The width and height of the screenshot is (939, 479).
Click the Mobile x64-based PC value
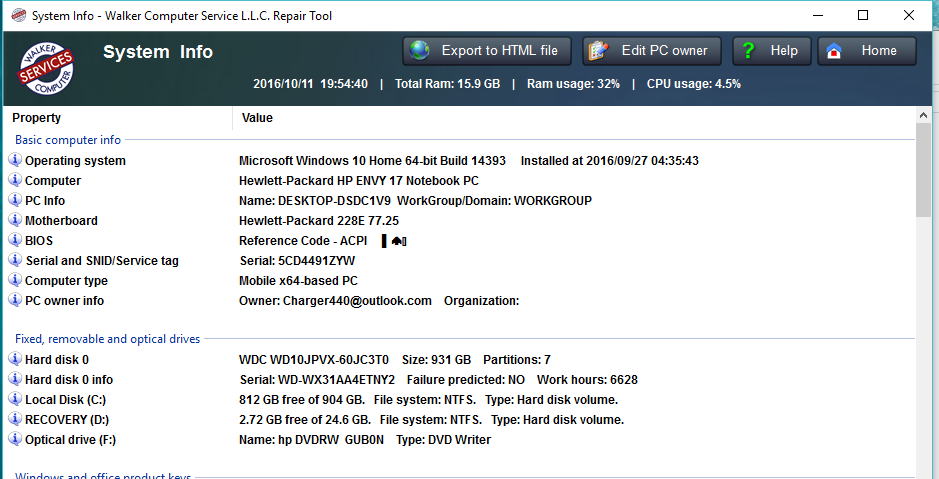click(298, 281)
